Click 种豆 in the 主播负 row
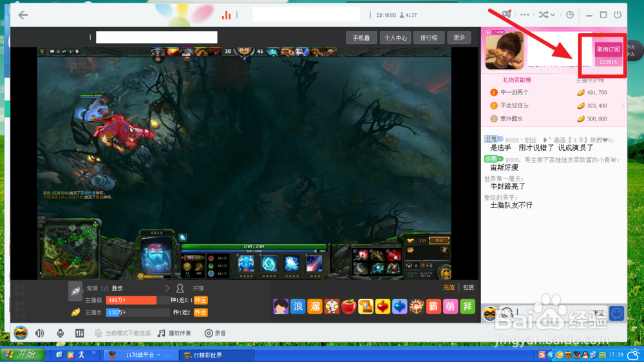This screenshot has height=362, width=644. [x=200, y=312]
